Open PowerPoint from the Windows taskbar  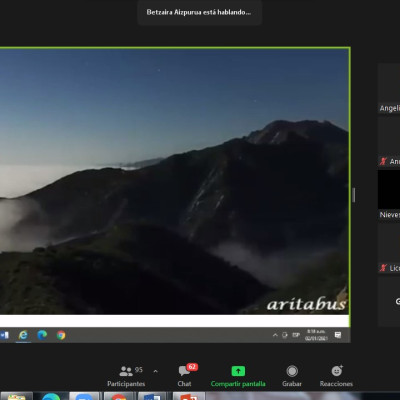tap(188, 396)
